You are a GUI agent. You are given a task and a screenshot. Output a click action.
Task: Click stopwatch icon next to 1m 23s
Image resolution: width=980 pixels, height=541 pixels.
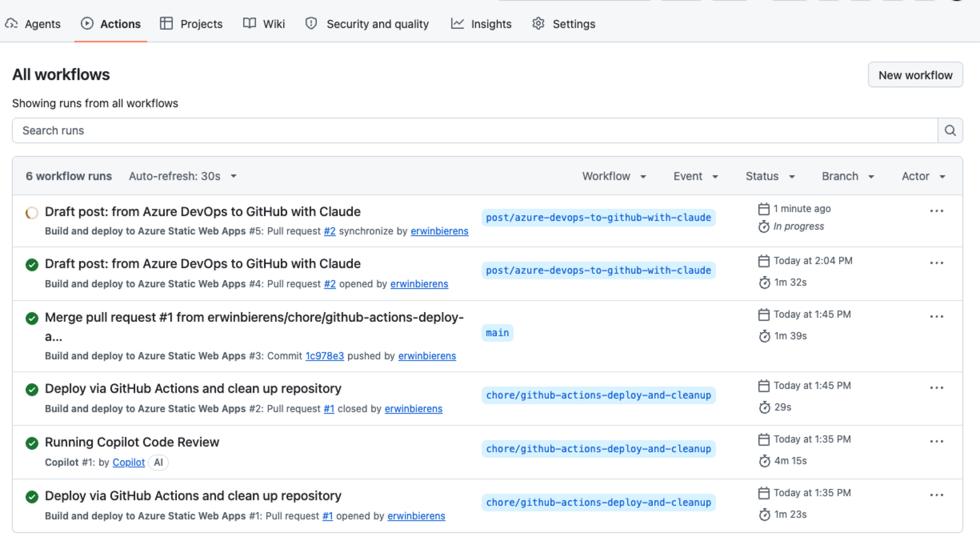click(764, 515)
